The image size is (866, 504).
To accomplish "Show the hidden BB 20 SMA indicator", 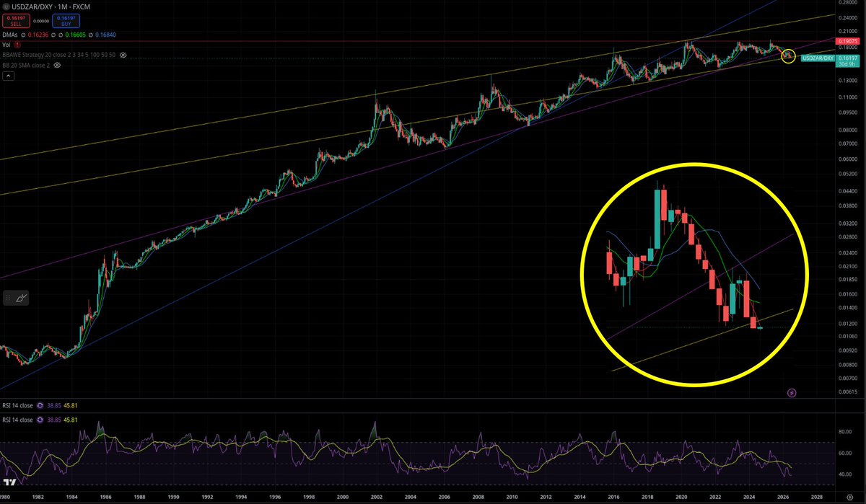I will coord(57,65).
